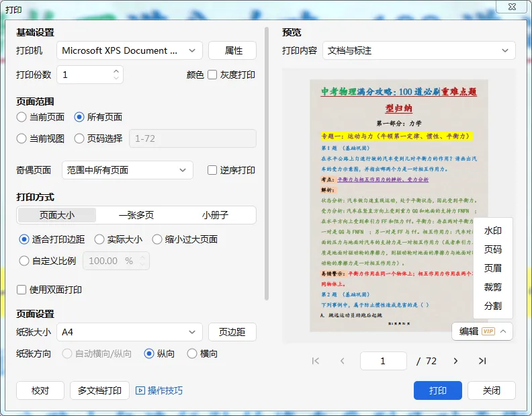Decrease 打印份数 with down arrow
Screen dimensions: 532x416
[116, 78]
